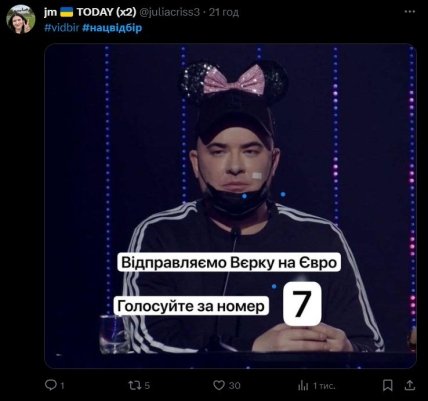The width and height of the screenshot is (428, 401).
Task: Open the #нацвідбір hashtag
Action: [x=112, y=28]
